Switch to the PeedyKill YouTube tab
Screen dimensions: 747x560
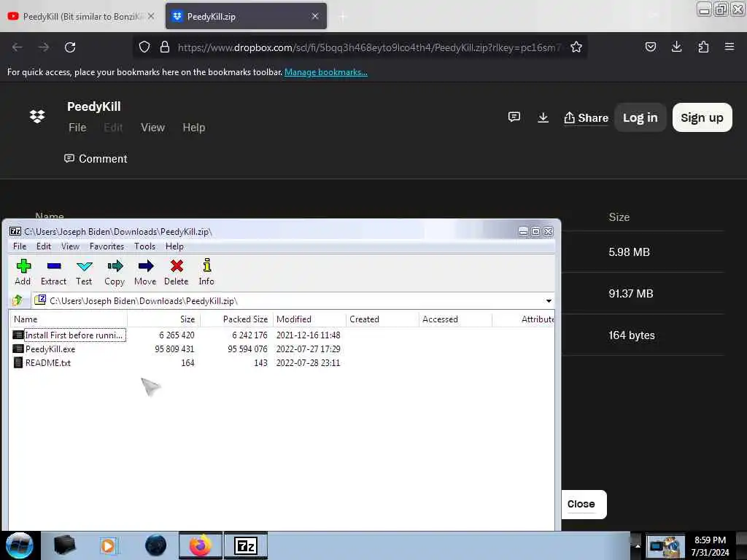coord(81,16)
